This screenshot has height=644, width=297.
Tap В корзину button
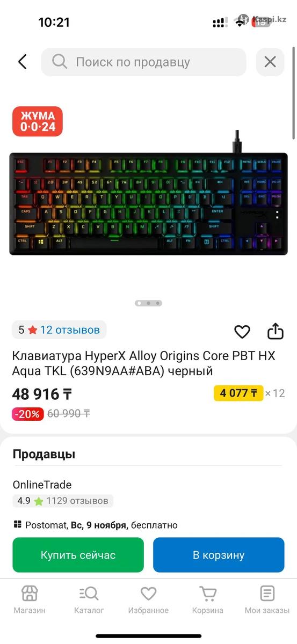click(x=219, y=555)
